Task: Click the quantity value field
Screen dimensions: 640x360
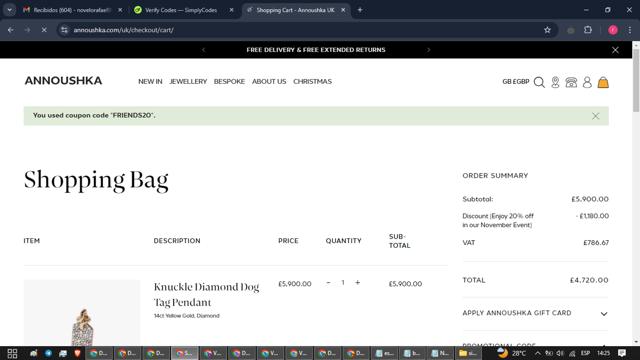Action: pos(343,282)
